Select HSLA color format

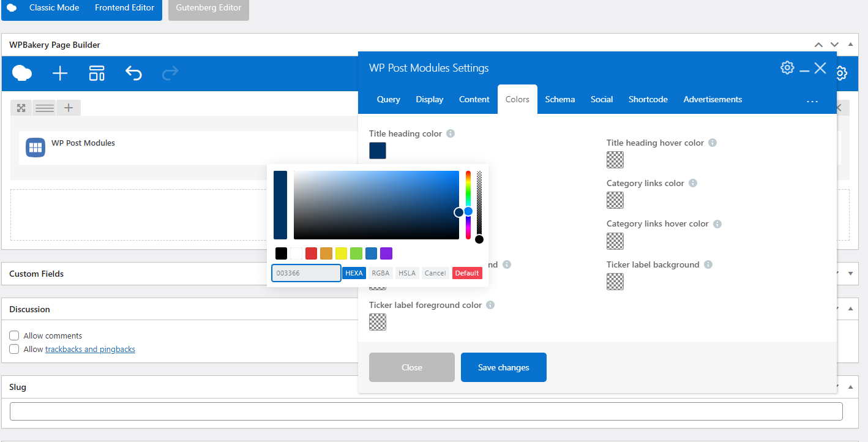pos(407,273)
